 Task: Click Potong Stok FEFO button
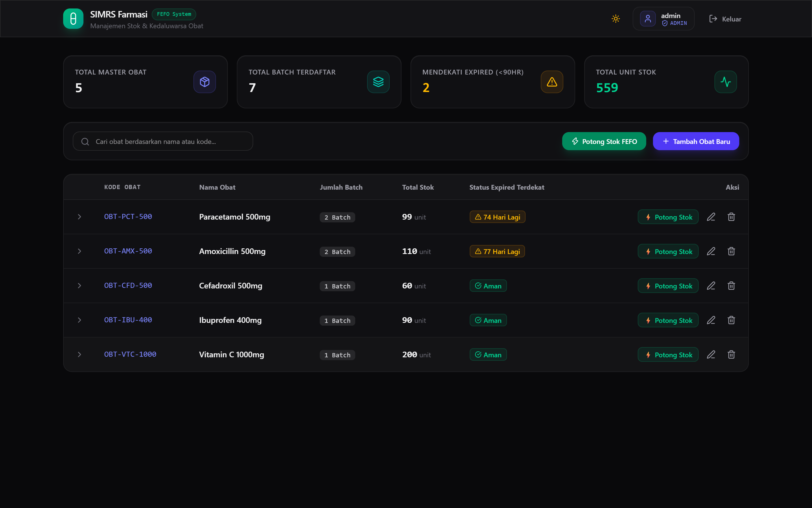tap(604, 141)
